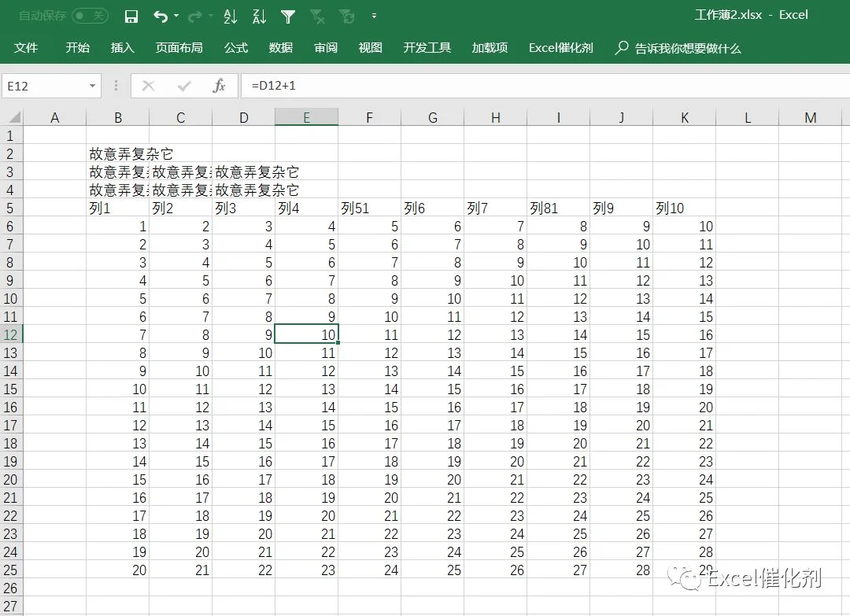Image resolution: width=850 pixels, height=616 pixels.
Task: Select row 27 via its row header
Action: [11, 607]
